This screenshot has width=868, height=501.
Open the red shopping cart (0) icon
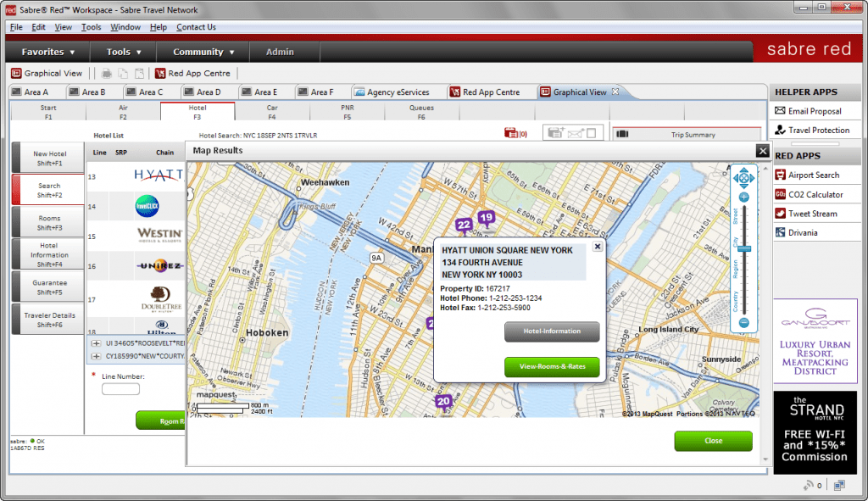515,133
